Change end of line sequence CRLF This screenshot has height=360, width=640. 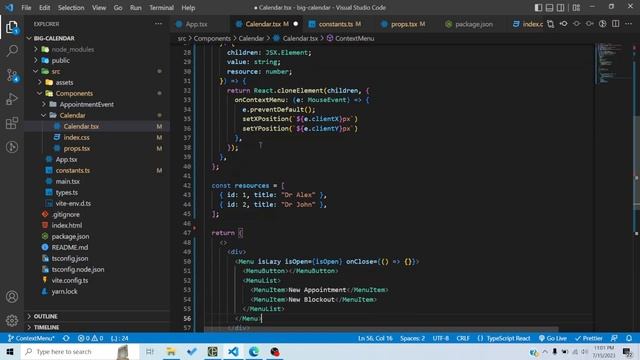tap(463, 338)
